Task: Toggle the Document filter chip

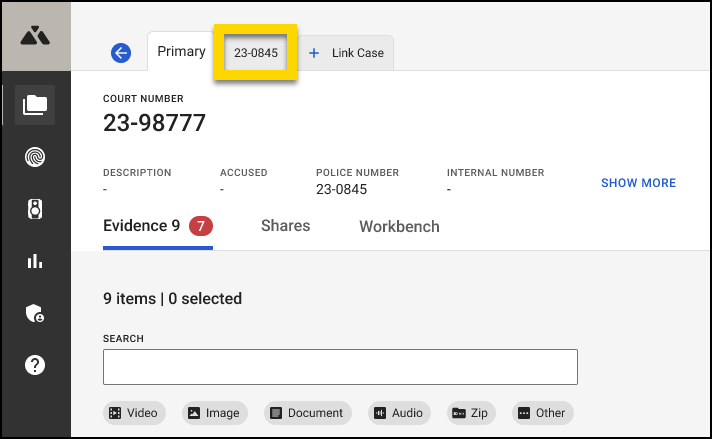Action: click(307, 413)
